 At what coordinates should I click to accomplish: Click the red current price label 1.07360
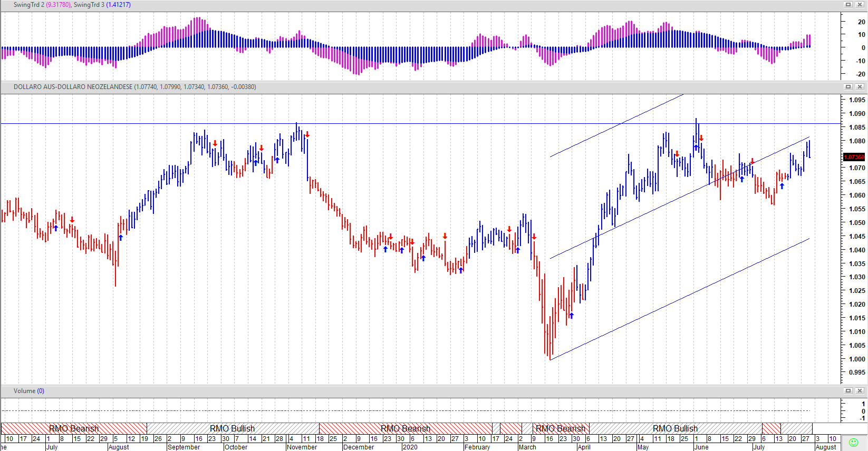854,157
